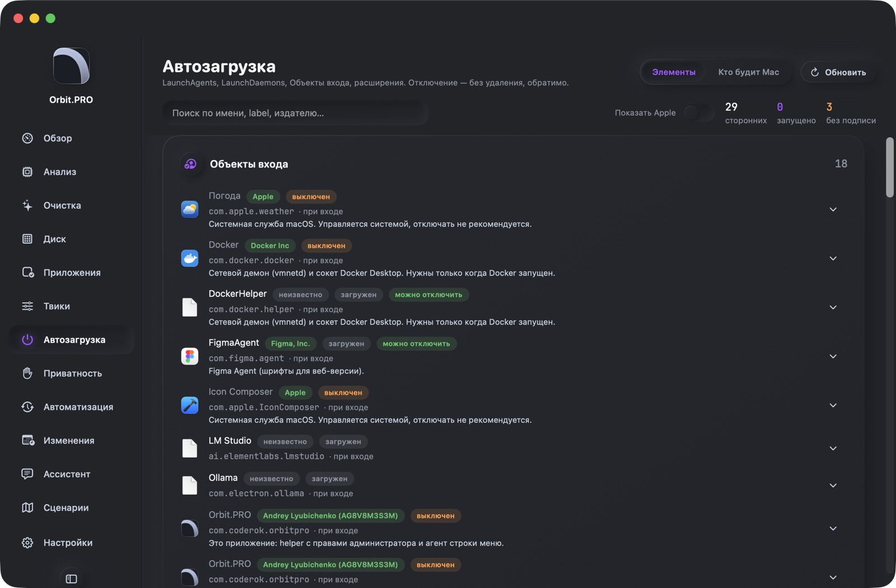Open the Изменения calendar icon
Image resolution: width=896 pixels, height=588 pixels.
click(27, 441)
